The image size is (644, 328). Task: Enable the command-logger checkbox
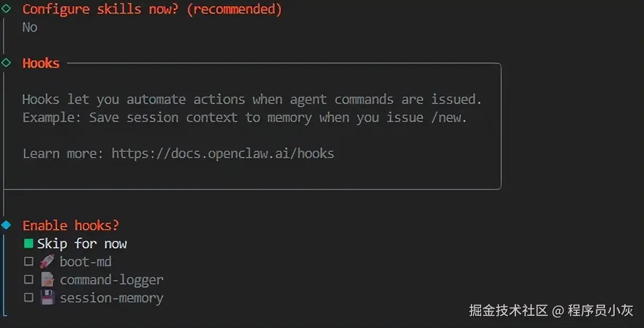tap(29, 280)
